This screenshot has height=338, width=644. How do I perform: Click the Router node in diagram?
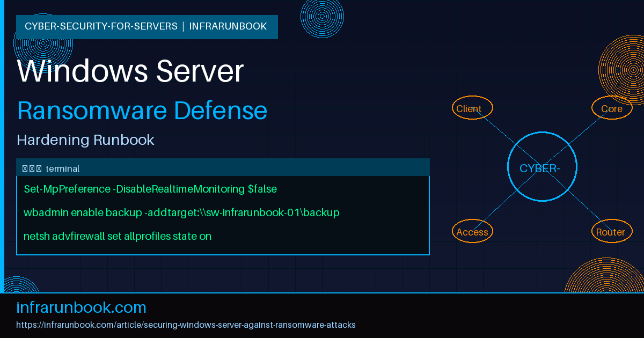(x=612, y=231)
